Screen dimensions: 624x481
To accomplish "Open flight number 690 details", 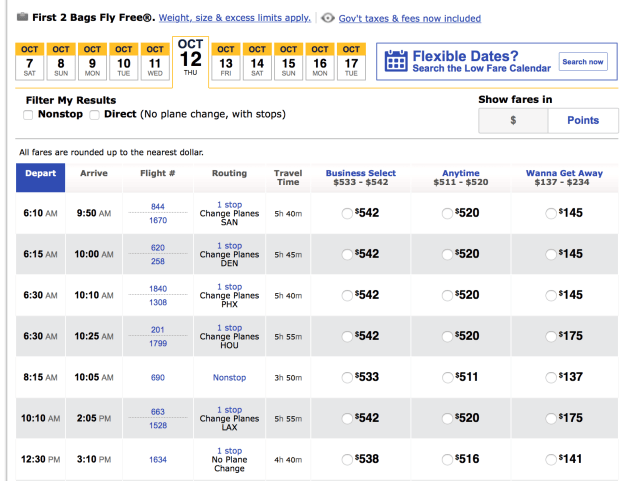I will tap(158, 378).
